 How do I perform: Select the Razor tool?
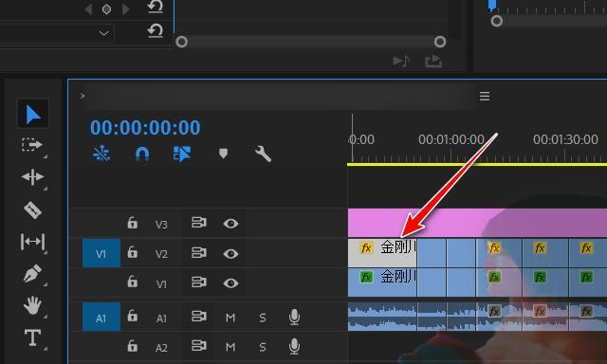(x=32, y=210)
